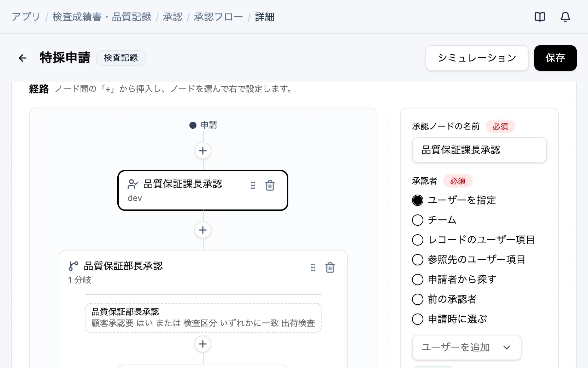The image size is (588, 368).
Task: Select the 品質保証部長承認 branch header title
Action: point(123,266)
